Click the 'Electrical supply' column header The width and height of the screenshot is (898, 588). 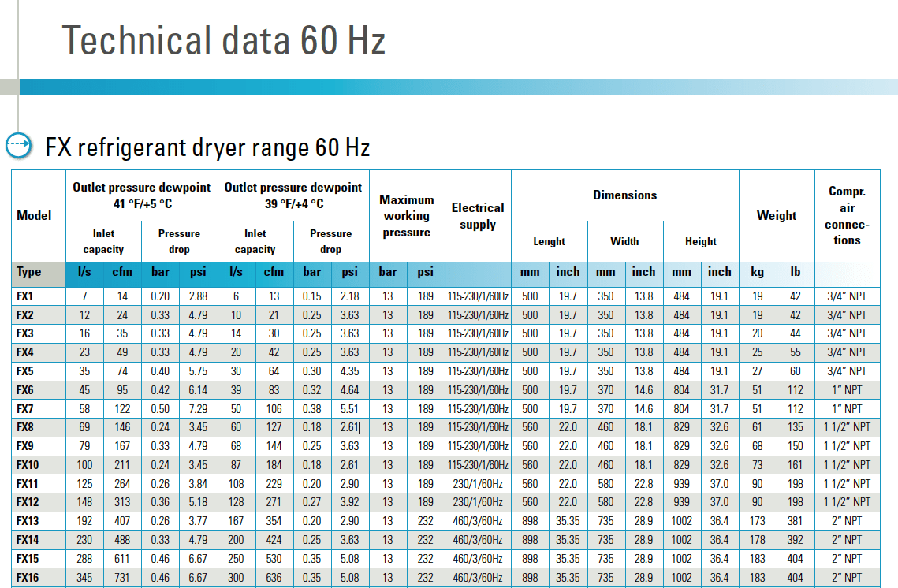click(x=478, y=216)
